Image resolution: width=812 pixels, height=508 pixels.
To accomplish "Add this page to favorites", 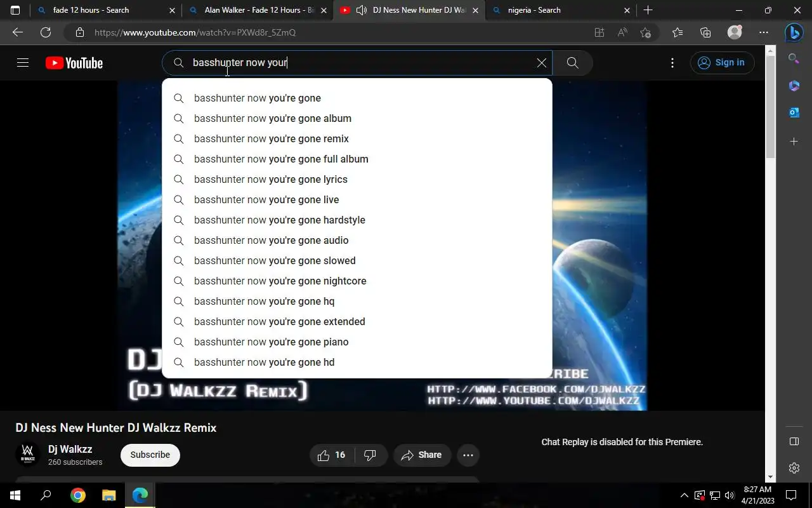I will click(x=646, y=32).
